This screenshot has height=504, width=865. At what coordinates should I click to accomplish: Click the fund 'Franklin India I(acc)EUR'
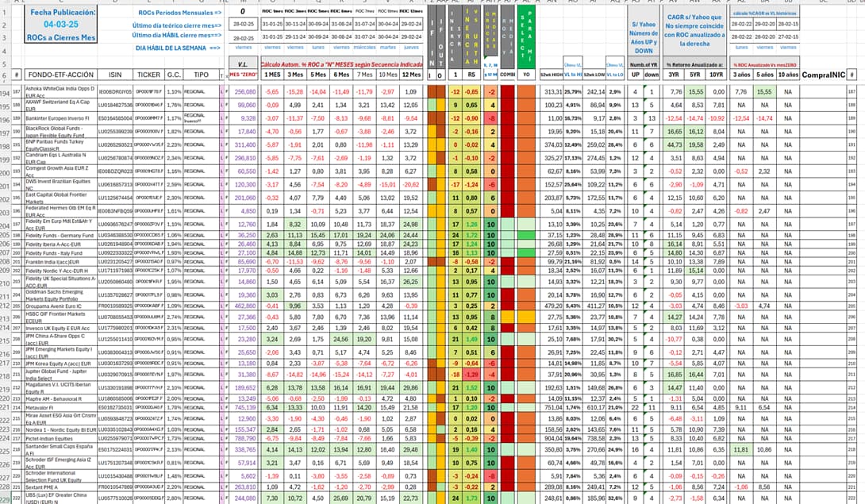point(52,262)
